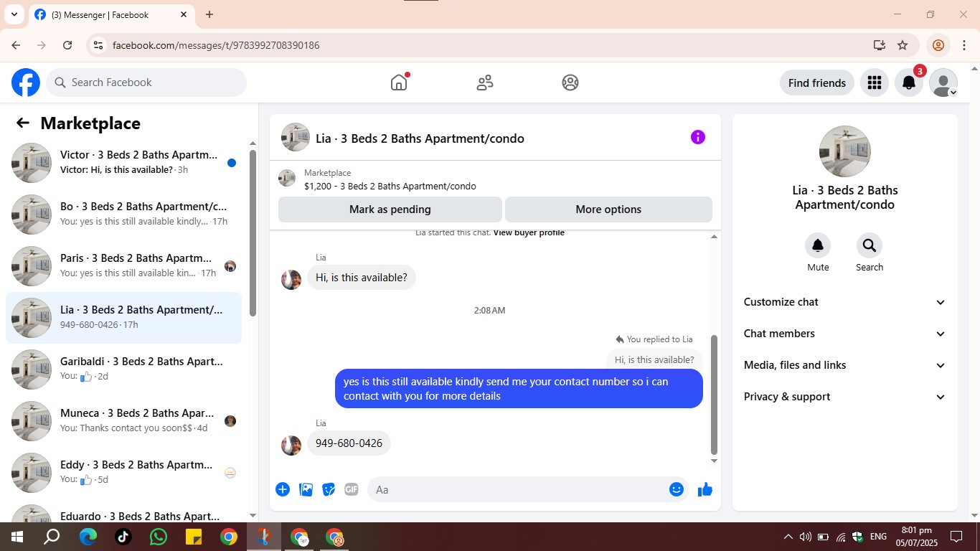Attach a photo with the image icon

pos(306,489)
